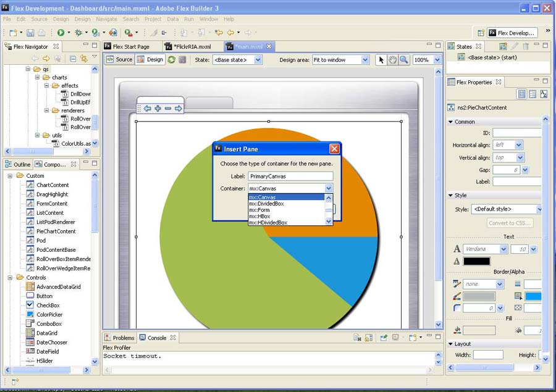Click the Width field in Layout section
The height and width of the screenshot is (392, 556).
click(x=488, y=355)
